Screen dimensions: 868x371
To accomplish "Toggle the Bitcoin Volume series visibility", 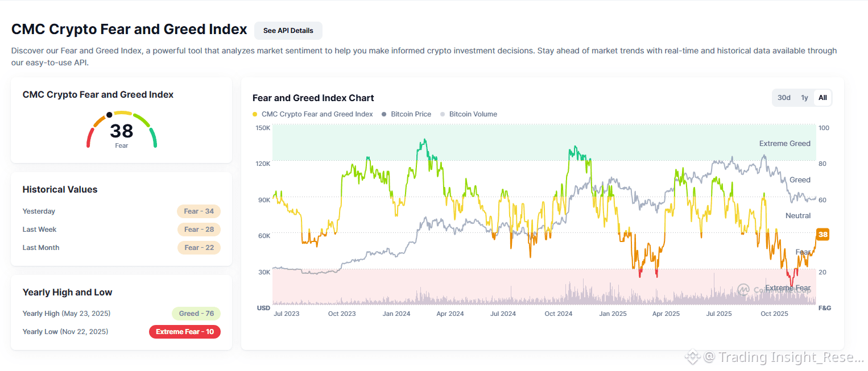I will point(473,114).
